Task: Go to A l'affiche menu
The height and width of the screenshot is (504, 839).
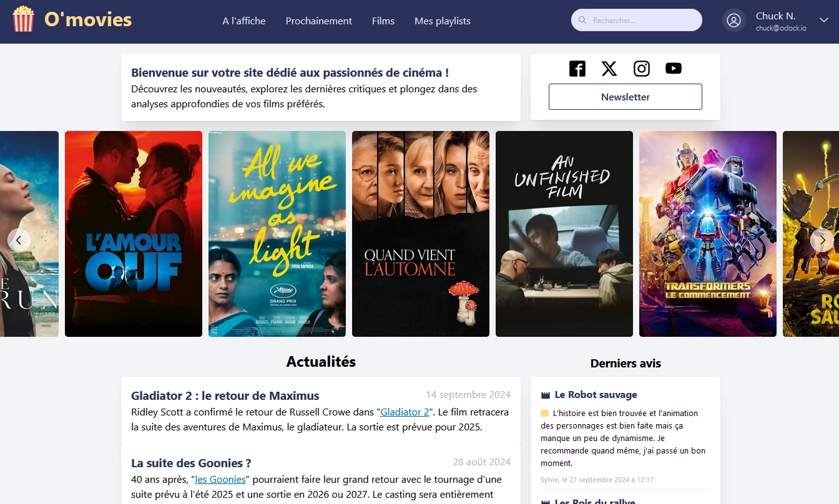Action: [x=244, y=21]
